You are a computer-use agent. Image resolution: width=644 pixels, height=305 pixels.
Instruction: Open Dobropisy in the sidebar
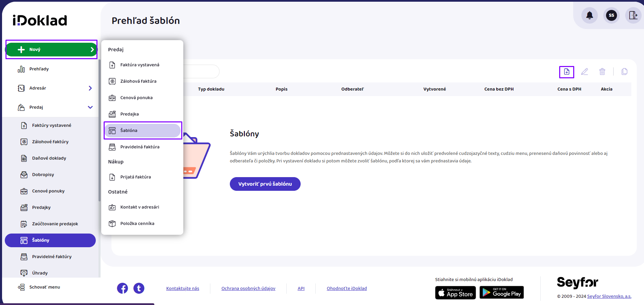(43, 175)
